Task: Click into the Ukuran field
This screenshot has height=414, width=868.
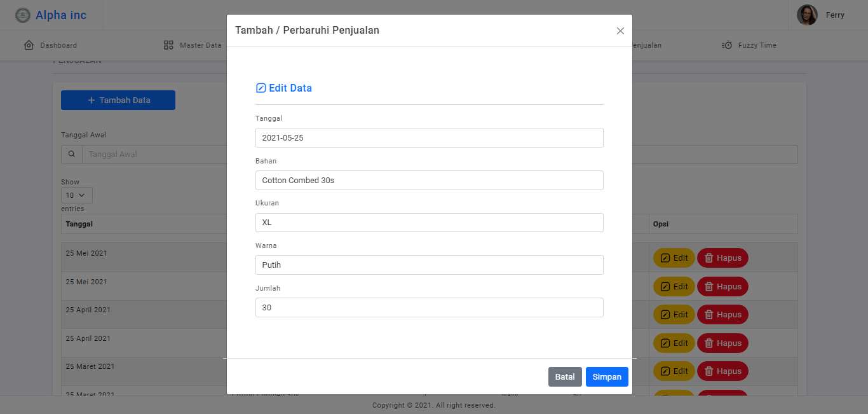Action: tap(429, 223)
